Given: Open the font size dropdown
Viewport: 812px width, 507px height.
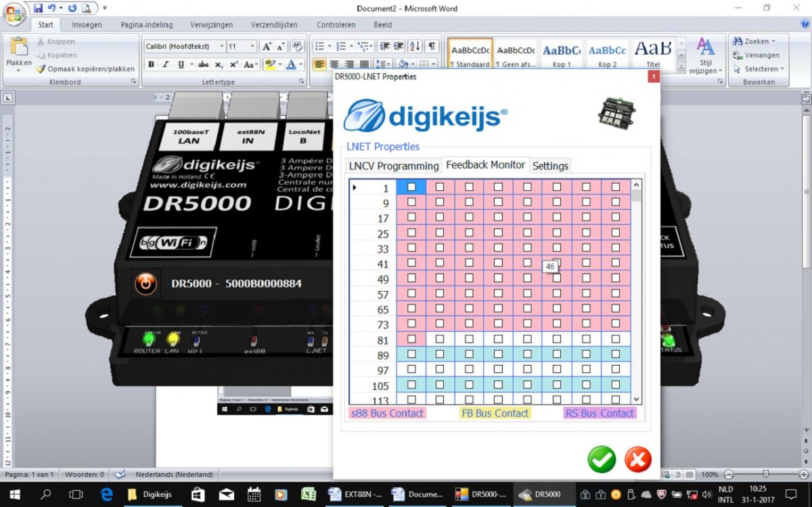Looking at the screenshot, I should pyautogui.click(x=253, y=47).
